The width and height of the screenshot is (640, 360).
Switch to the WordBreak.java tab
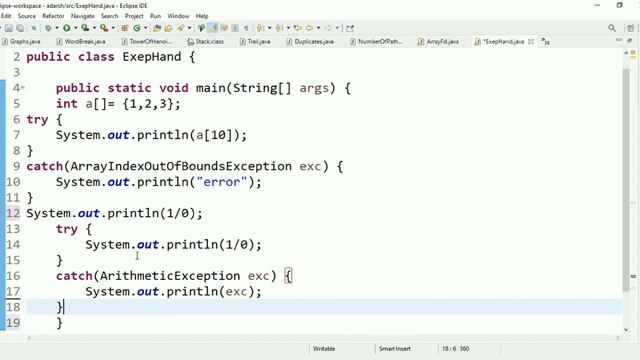click(x=81, y=41)
